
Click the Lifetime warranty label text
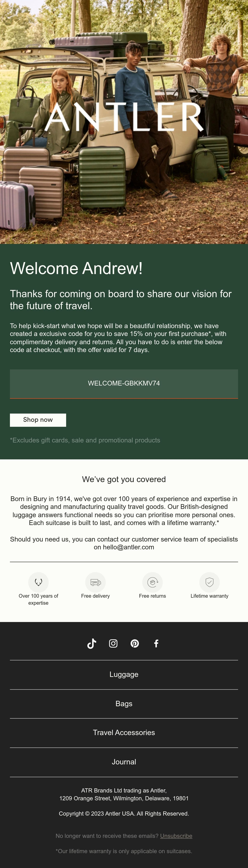pyautogui.click(x=210, y=596)
